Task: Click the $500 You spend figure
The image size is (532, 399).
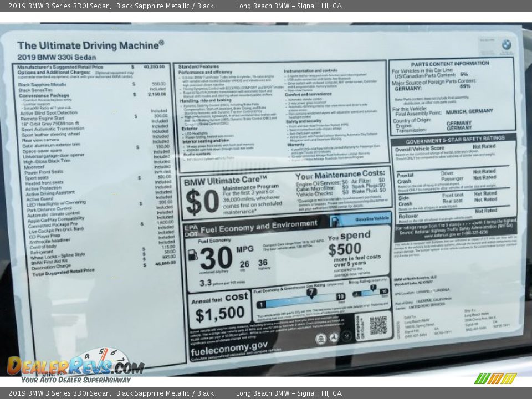Action: tap(344, 250)
